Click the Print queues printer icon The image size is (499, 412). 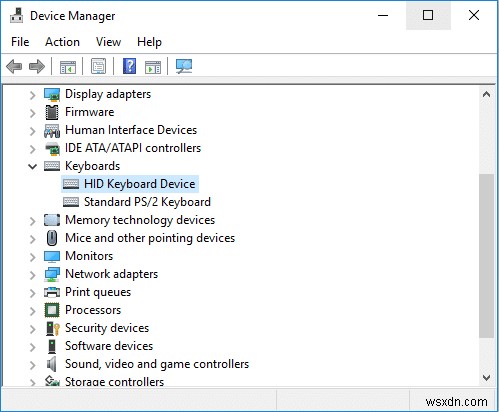(x=52, y=292)
